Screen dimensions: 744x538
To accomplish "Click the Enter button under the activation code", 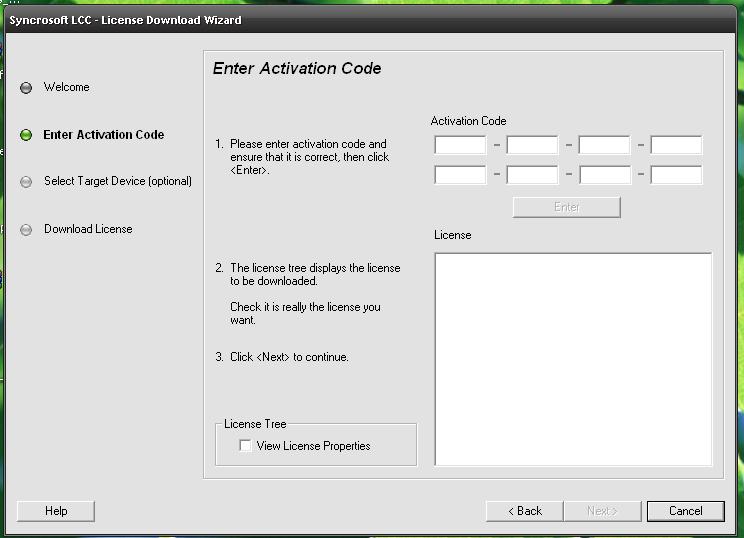I will [567, 207].
